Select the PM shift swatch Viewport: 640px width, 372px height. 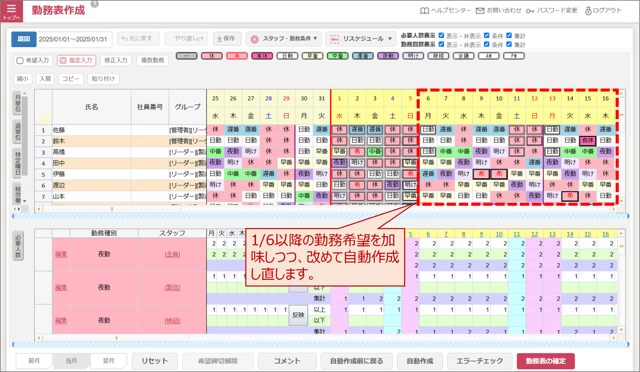click(514, 56)
